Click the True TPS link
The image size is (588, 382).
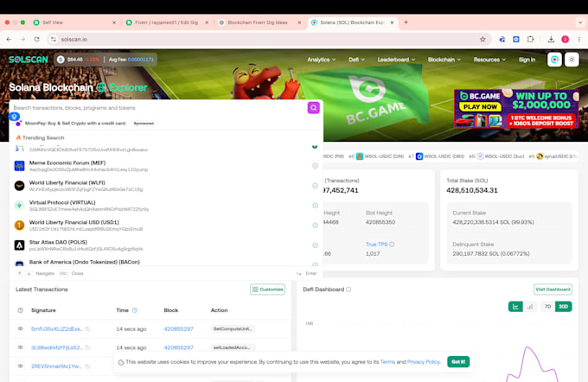(x=376, y=245)
